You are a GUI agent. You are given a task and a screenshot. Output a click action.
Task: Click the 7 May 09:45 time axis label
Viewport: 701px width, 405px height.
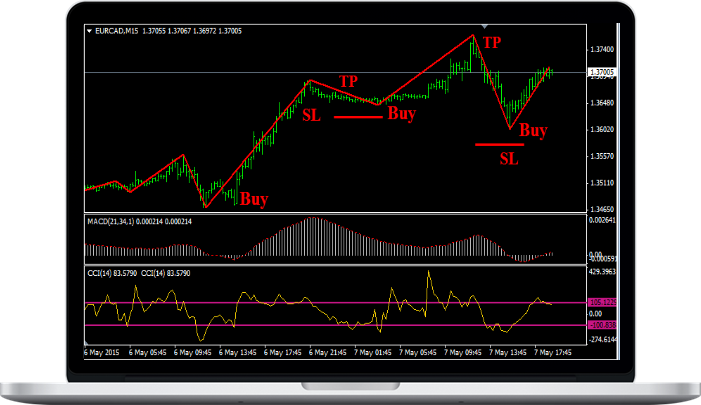tap(465, 352)
